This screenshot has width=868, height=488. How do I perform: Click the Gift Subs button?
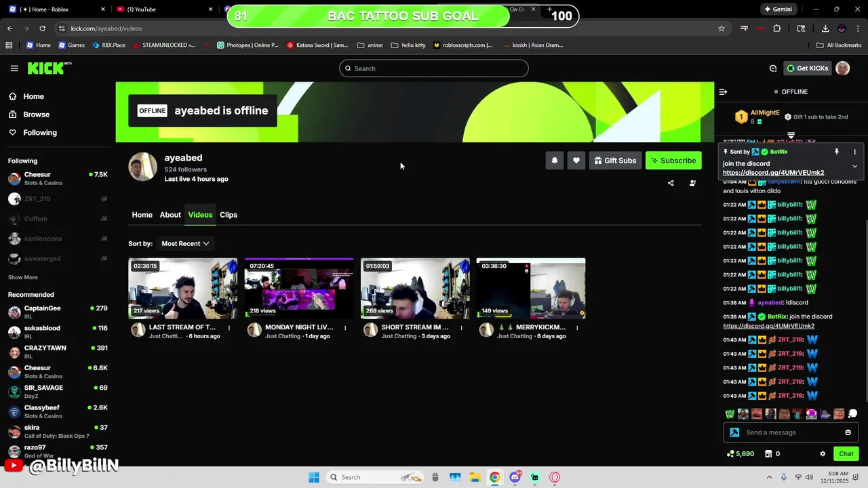[615, 161]
